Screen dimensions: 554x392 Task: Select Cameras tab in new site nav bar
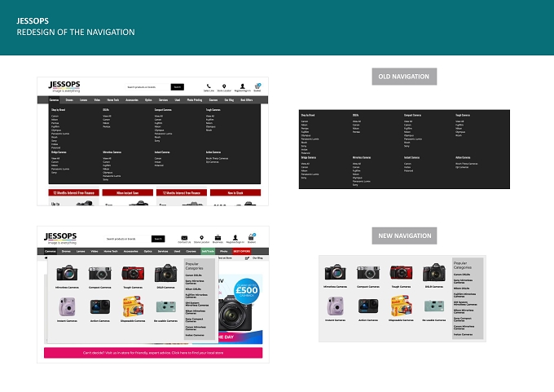click(51, 251)
